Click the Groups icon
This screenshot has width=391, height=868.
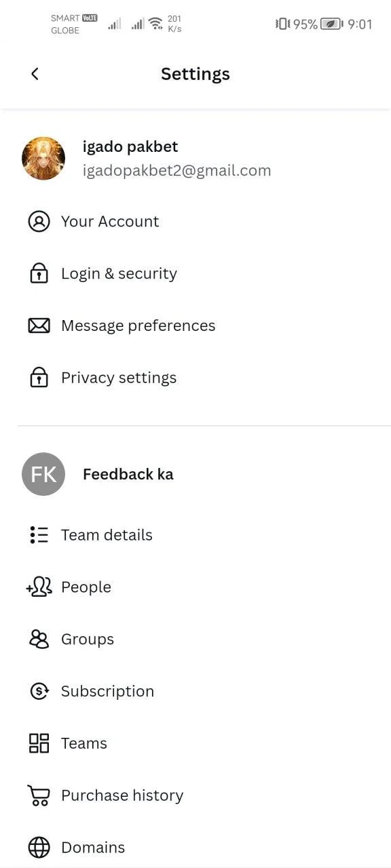[39, 639]
